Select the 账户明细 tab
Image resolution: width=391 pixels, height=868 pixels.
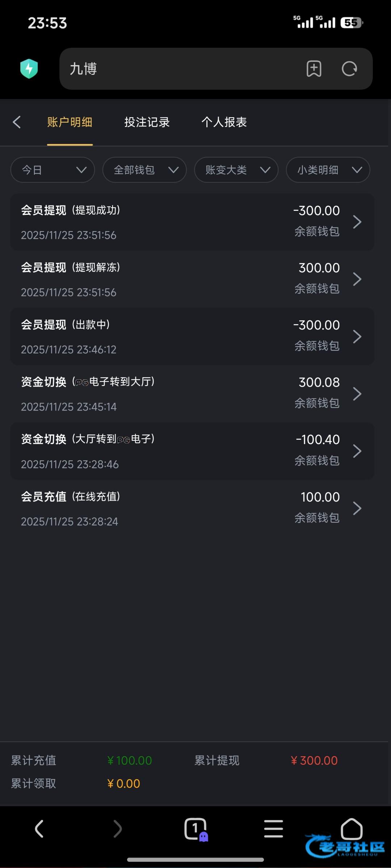(x=70, y=122)
